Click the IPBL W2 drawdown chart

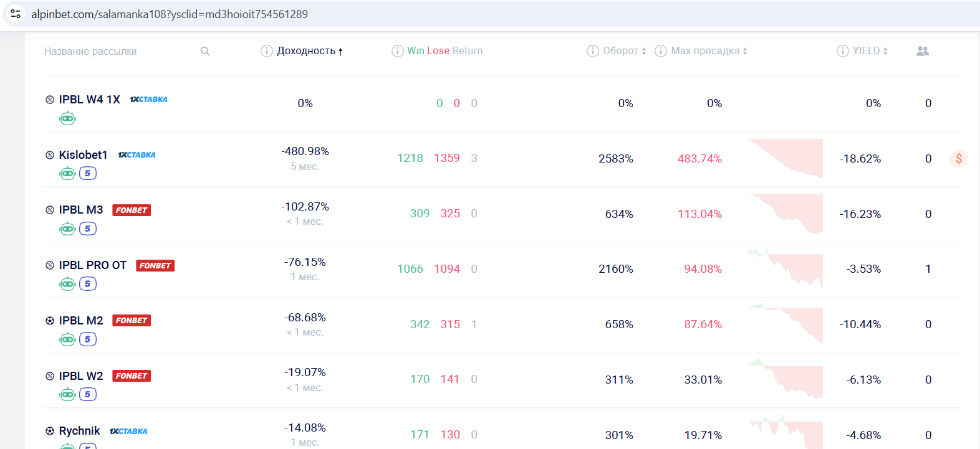(785, 379)
